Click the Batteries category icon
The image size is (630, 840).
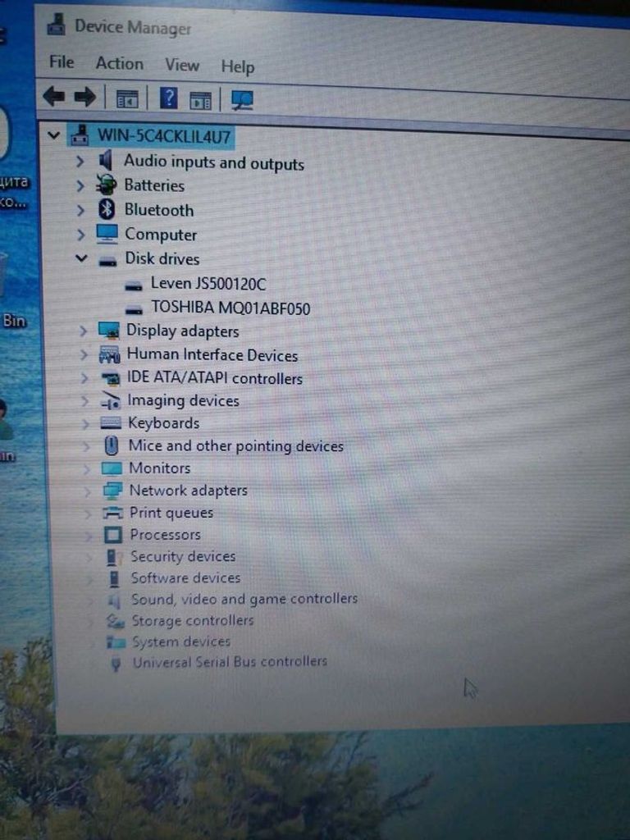107,185
